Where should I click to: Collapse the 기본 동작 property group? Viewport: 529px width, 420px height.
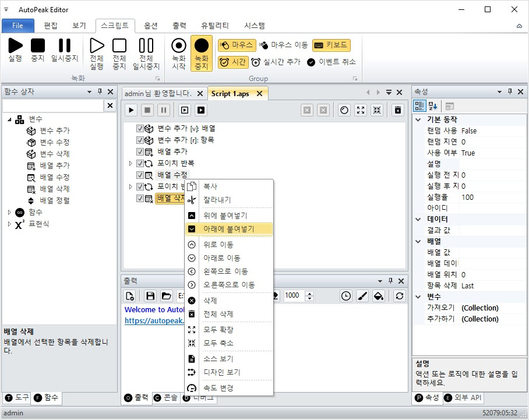point(418,119)
